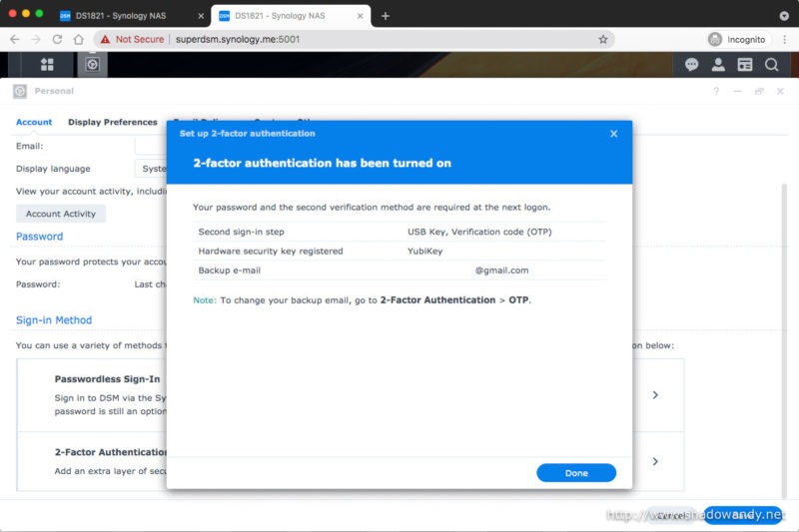Open the Display language dropdown
This screenshot has width=799, height=532.
point(151,169)
